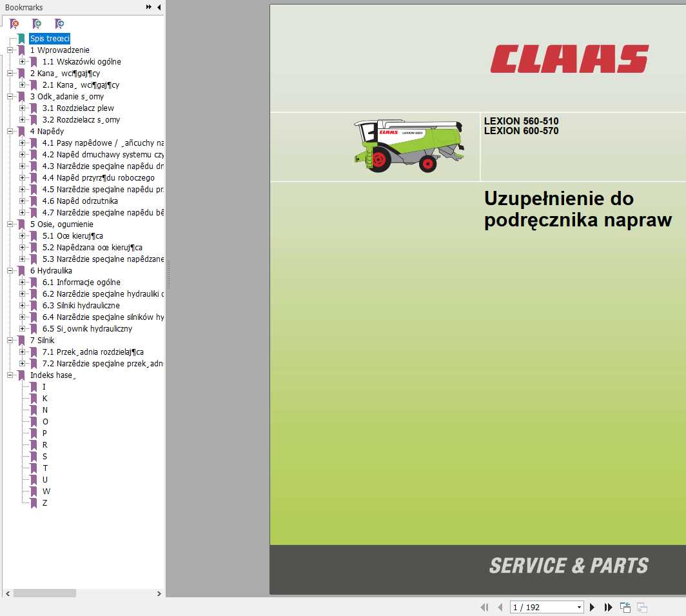Go to the previous page
Image resolution: width=686 pixels, height=616 pixels.
coord(500,607)
